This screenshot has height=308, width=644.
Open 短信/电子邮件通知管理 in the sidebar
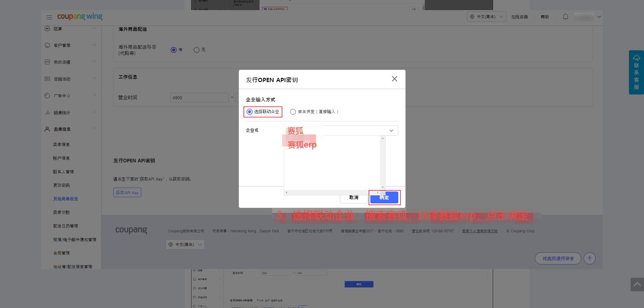point(74,240)
